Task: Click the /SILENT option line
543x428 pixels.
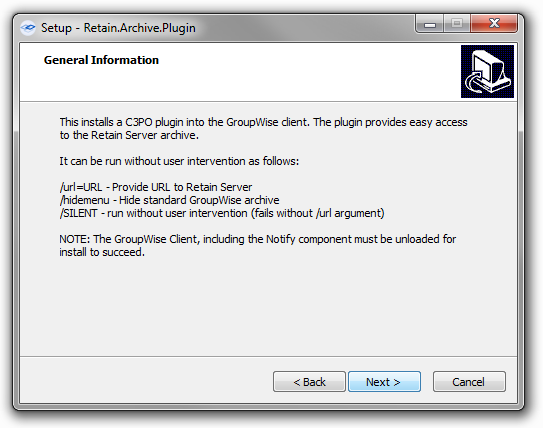Action: (222, 213)
